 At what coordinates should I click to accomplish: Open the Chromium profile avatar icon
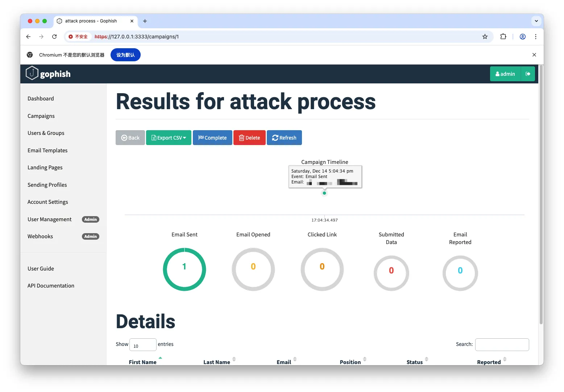coord(522,37)
